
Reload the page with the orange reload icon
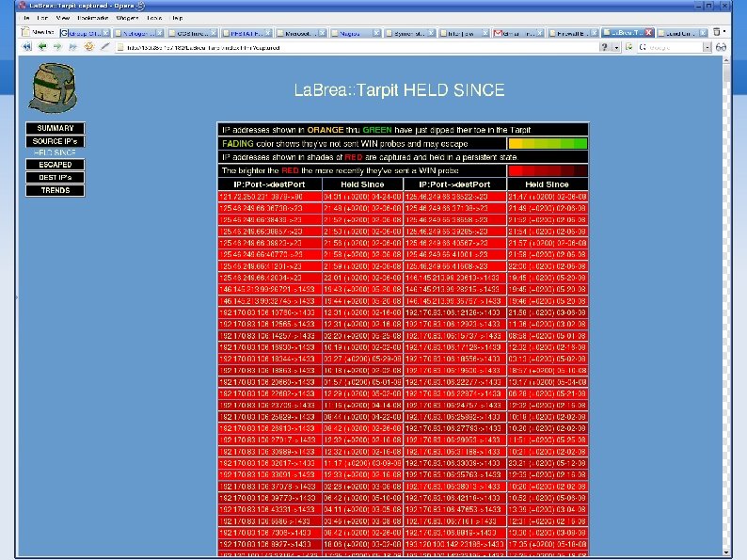88,47
